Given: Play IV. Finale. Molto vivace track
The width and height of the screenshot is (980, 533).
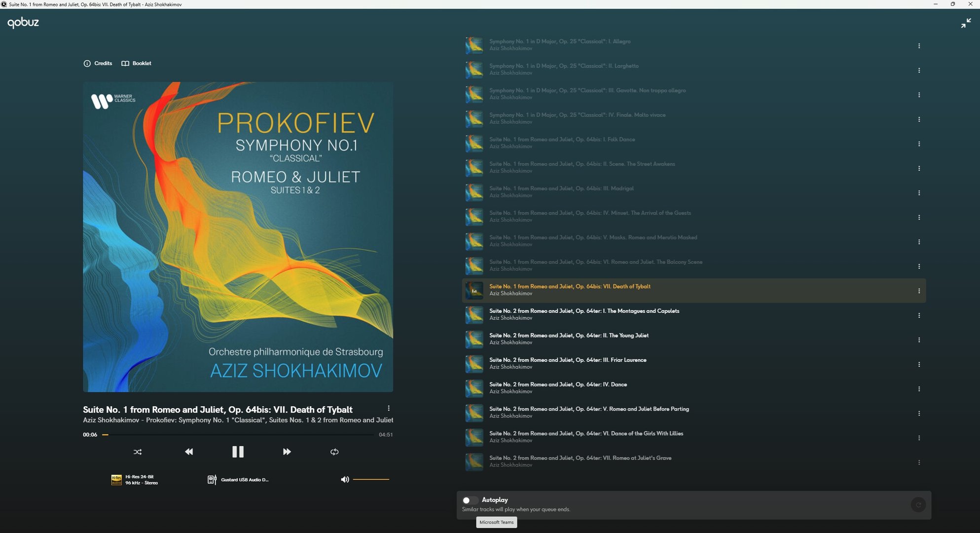Looking at the screenshot, I should click(694, 118).
